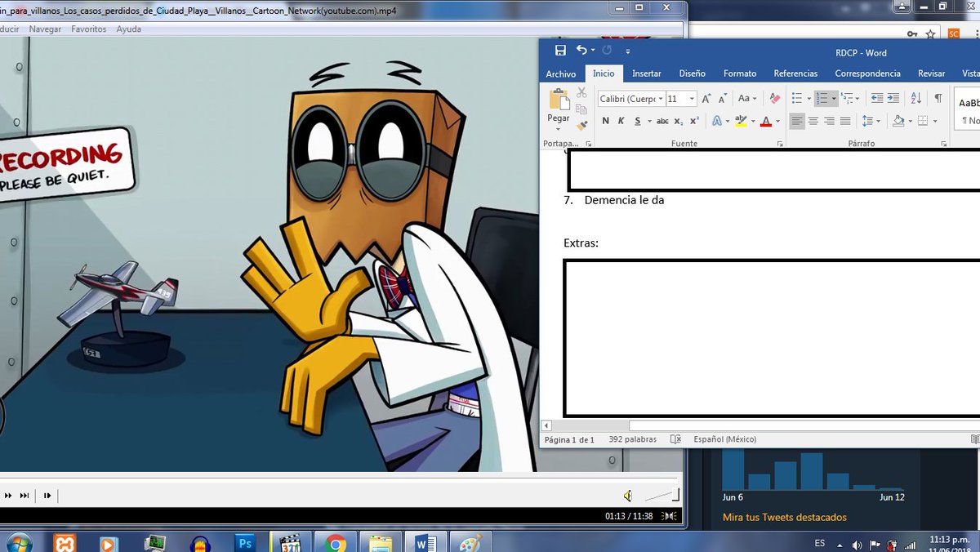Viewport: 980px width, 552px height.
Task: Toggle strikethrough (abc) formatting
Action: 662,121
